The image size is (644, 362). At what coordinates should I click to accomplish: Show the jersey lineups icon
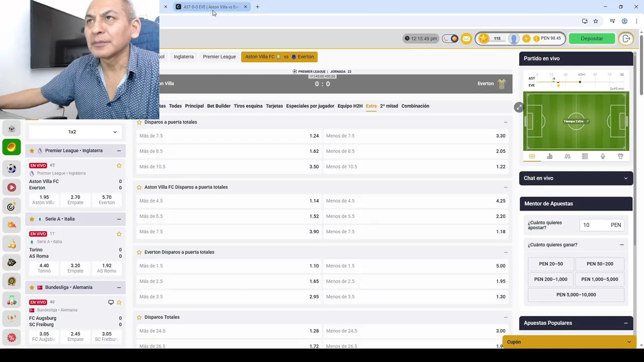coord(620,156)
